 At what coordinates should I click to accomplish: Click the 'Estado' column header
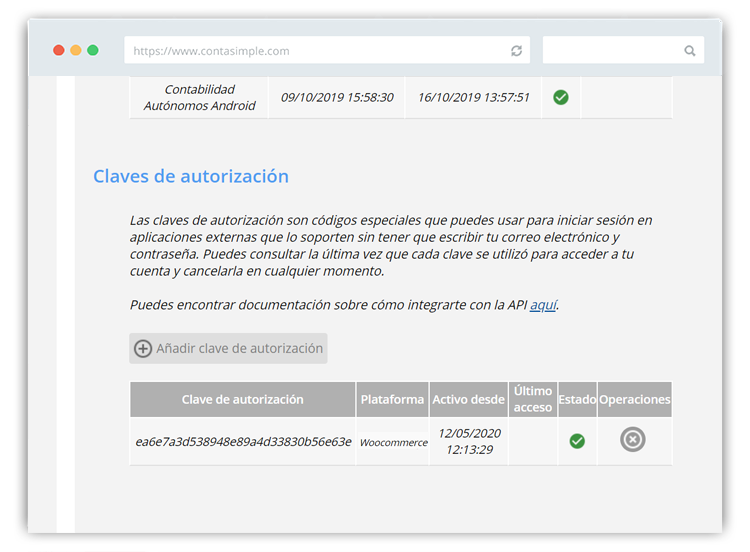577,399
